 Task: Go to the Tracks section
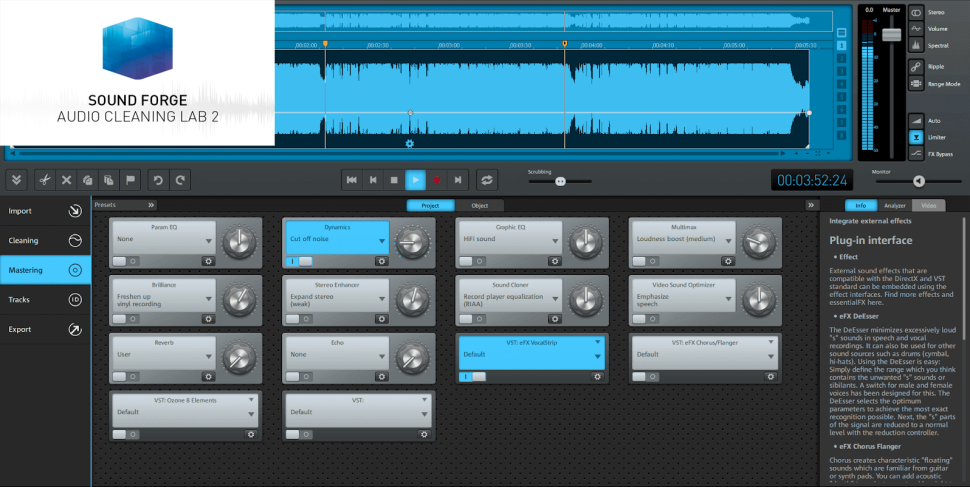[45, 300]
